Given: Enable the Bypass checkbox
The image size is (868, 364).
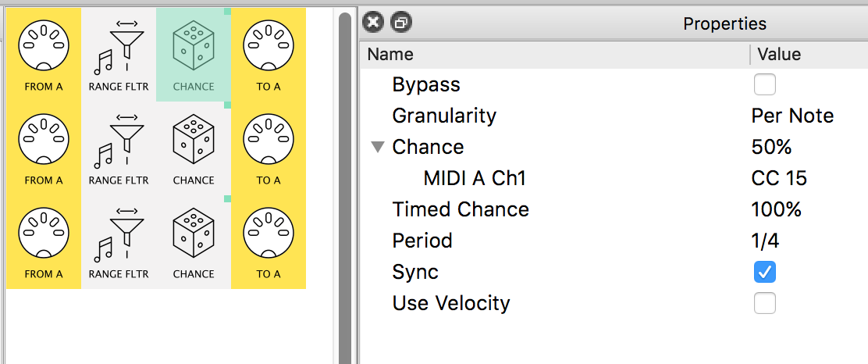Looking at the screenshot, I should pyautogui.click(x=764, y=85).
